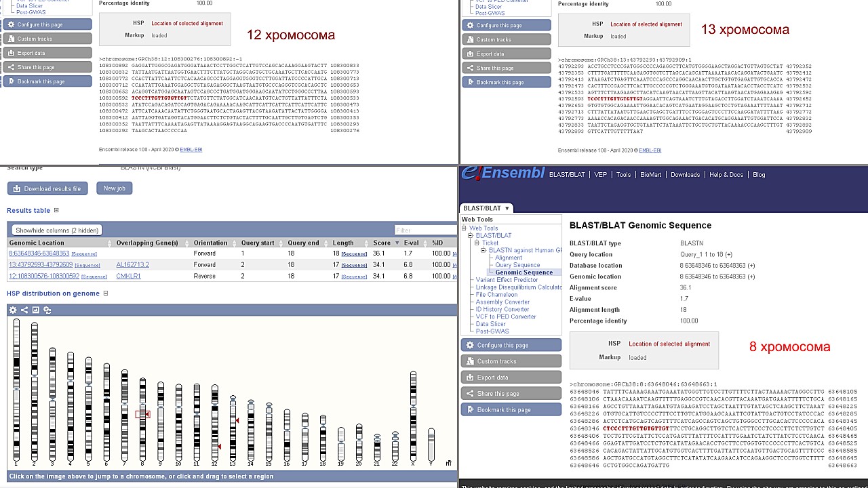Collapse BLASTN against Human tree node
The height and width of the screenshot is (488, 868).
484,251
